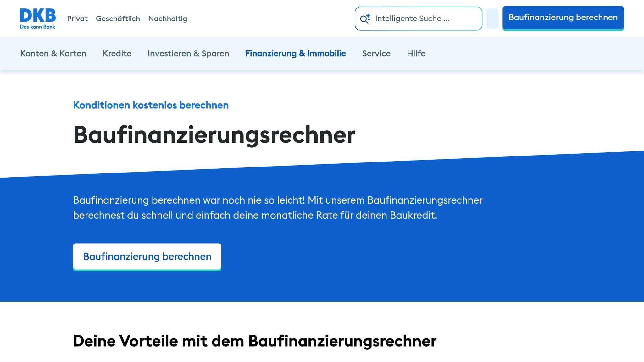Open the "Hilfe" section

[416, 53]
